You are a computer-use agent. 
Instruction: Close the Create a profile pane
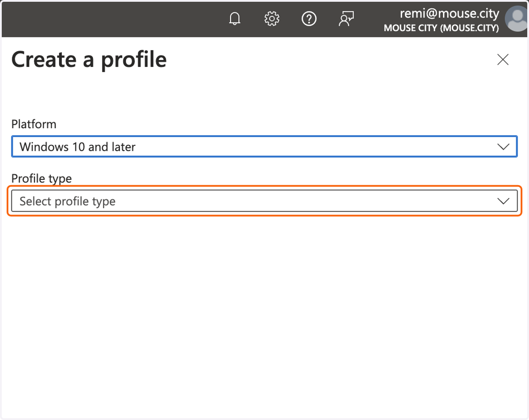pos(503,59)
